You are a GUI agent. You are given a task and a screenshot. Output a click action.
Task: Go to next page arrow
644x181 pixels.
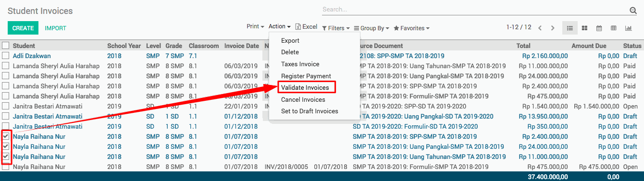tap(553, 28)
